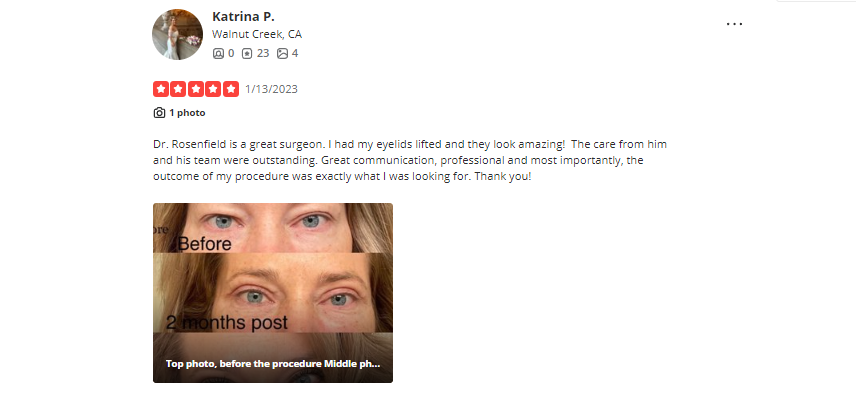The image size is (856, 393).
Task: Click the number 23 reviews count
Action: click(263, 53)
